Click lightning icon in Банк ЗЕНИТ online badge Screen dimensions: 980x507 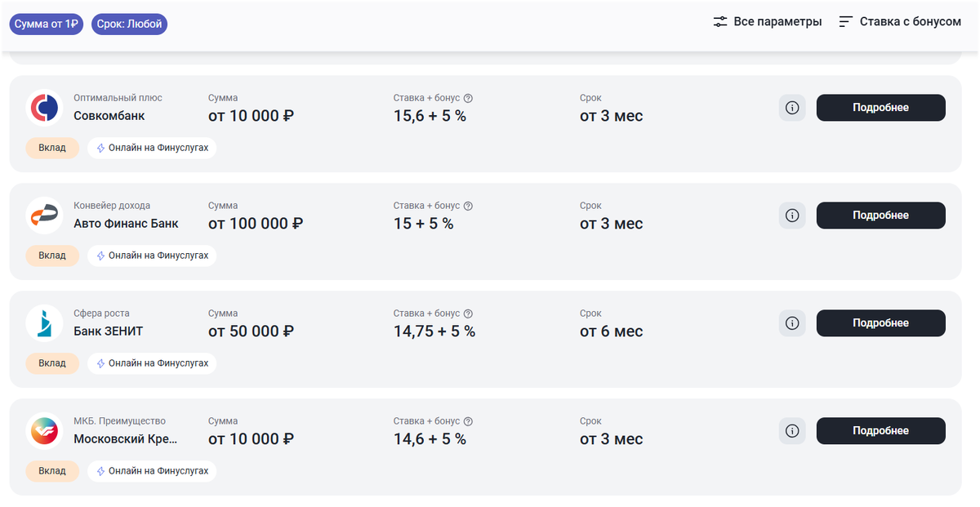(x=101, y=363)
